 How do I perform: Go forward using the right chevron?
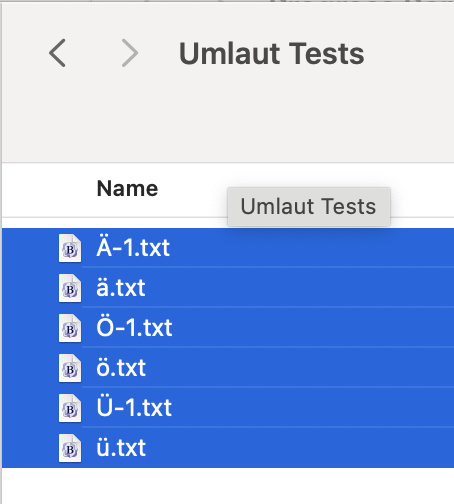130,53
